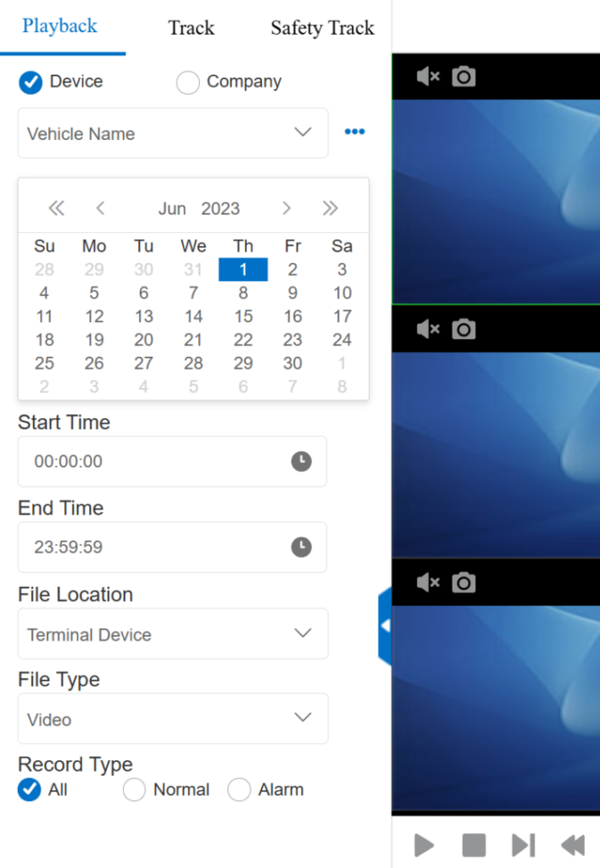The height and width of the screenshot is (868, 600).
Task: Select the Company radio option
Action: pos(188,82)
